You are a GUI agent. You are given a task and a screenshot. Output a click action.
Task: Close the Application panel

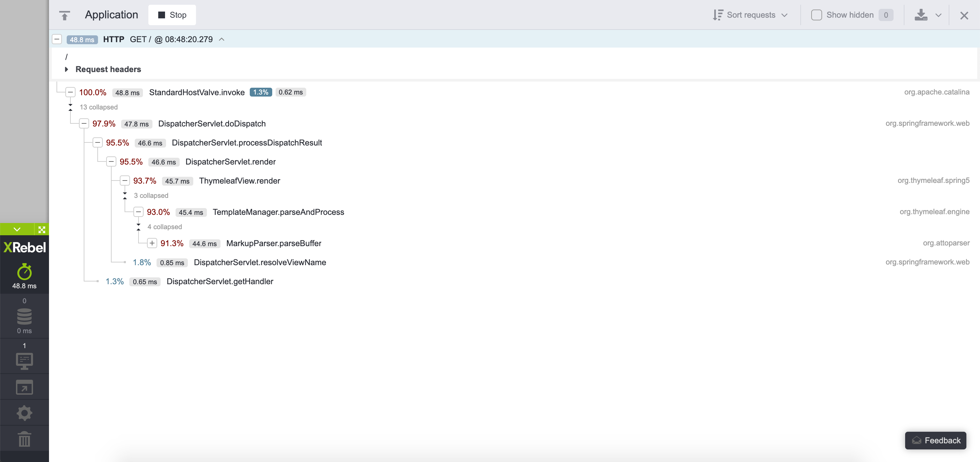[964, 15]
